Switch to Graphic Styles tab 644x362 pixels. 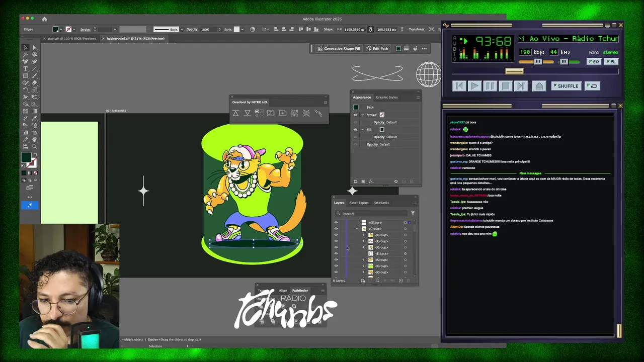click(x=387, y=97)
